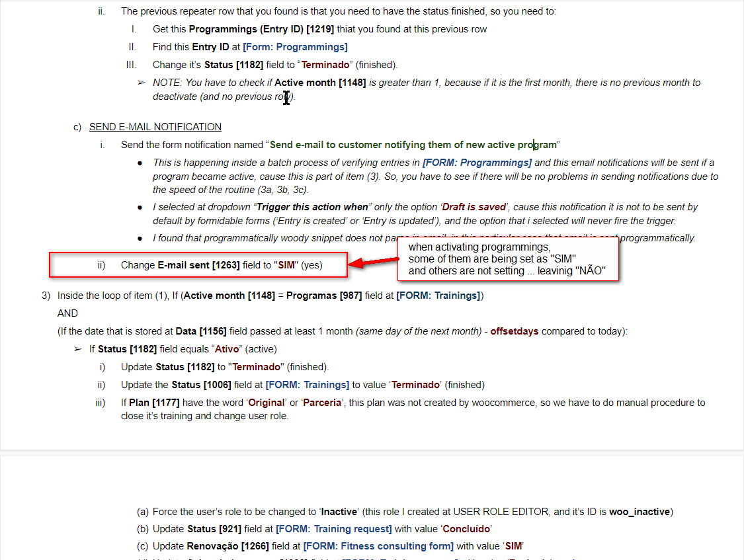Click "Programmings (Entry ID) [1219]" bold text
Image resolution: width=744 pixels, height=560 pixels.
point(261,29)
